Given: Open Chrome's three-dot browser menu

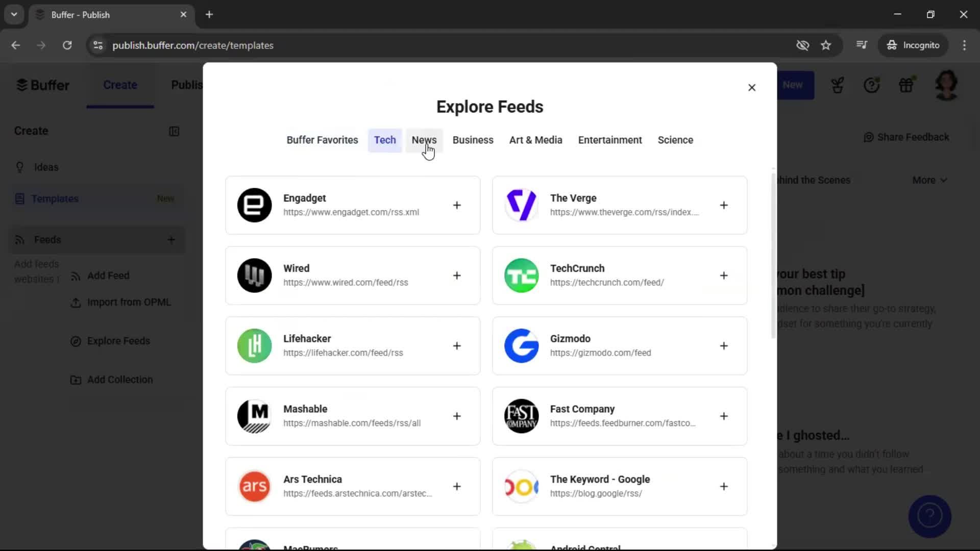Looking at the screenshot, I should click(x=965, y=45).
